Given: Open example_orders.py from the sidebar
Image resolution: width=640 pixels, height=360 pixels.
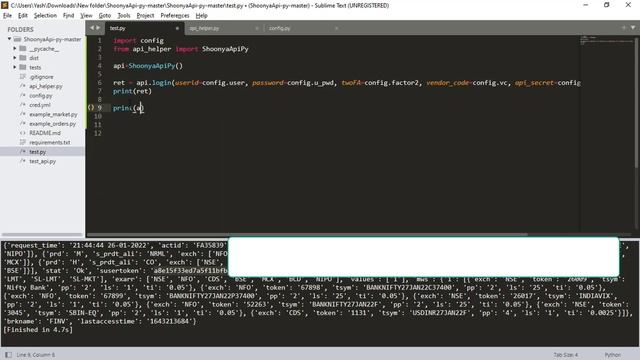Looking at the screenshot, I should 53,124.
